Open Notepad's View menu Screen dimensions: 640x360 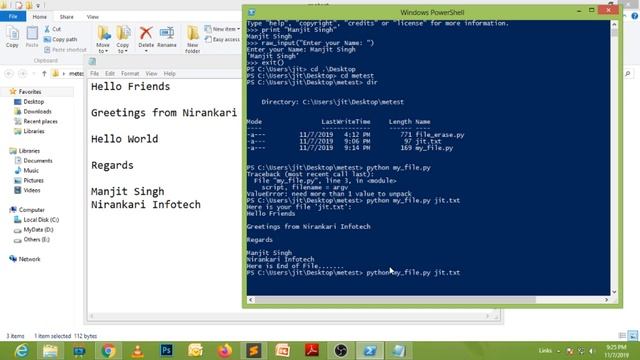151,73
